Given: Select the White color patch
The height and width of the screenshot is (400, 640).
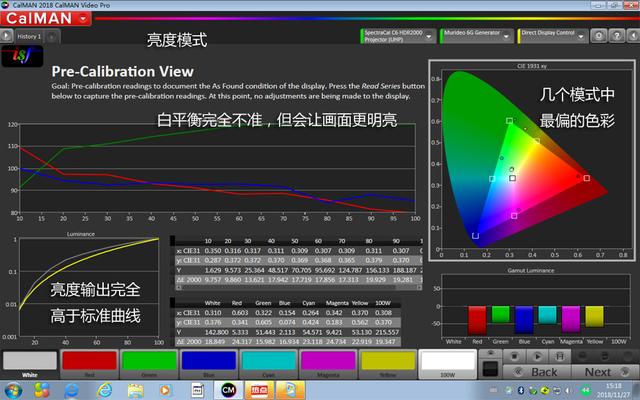Looking at the screenshot, I should click(30, 364).
